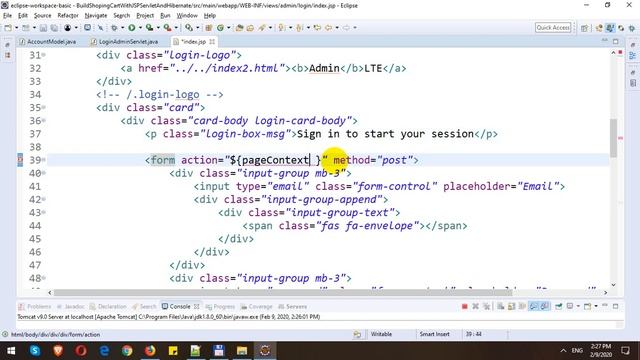The height and width of the screenshot is (360, 640).
Task: Click the Last Edit Location icon
Action: click(318, 27)
